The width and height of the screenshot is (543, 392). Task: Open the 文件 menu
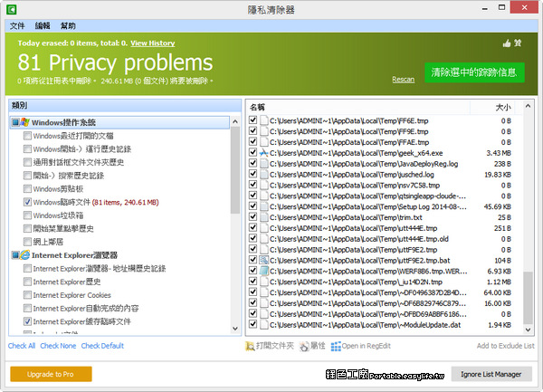17,25
